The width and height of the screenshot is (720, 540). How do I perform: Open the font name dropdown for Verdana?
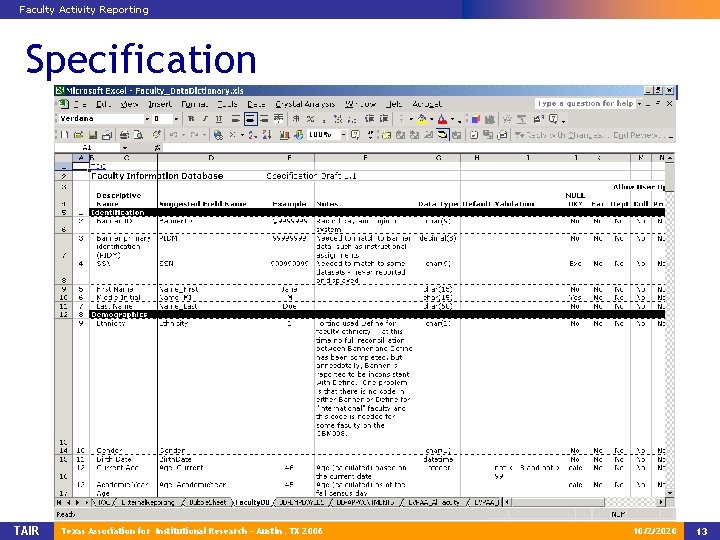[x=147, y=119]
